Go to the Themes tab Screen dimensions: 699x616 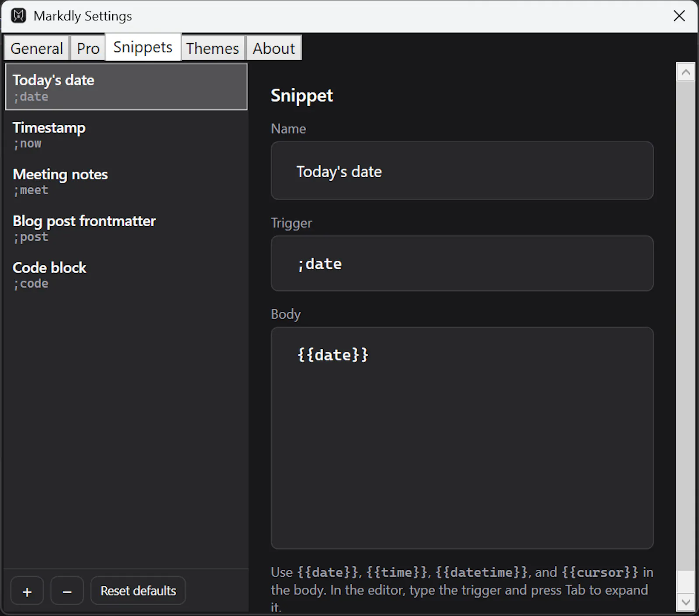click(212, 48)
